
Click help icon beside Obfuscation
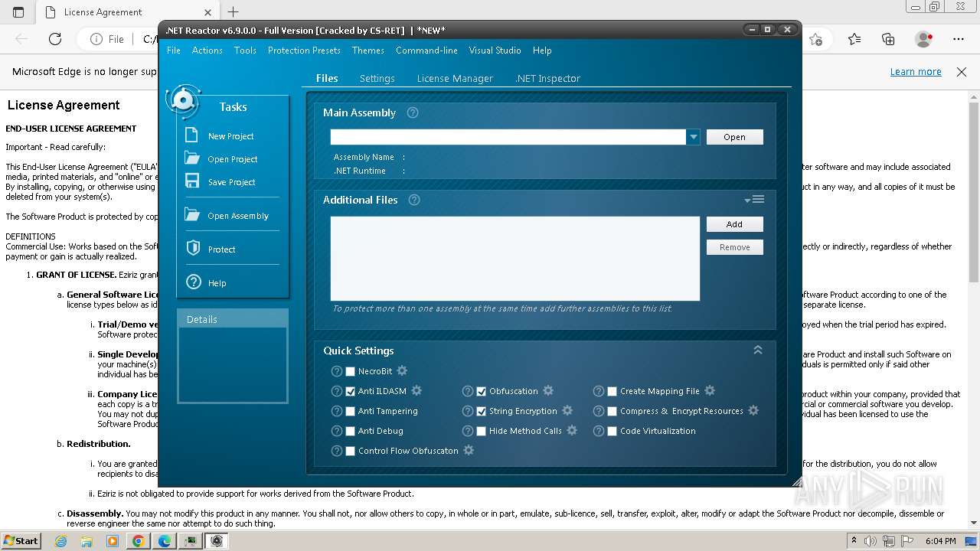467,391
